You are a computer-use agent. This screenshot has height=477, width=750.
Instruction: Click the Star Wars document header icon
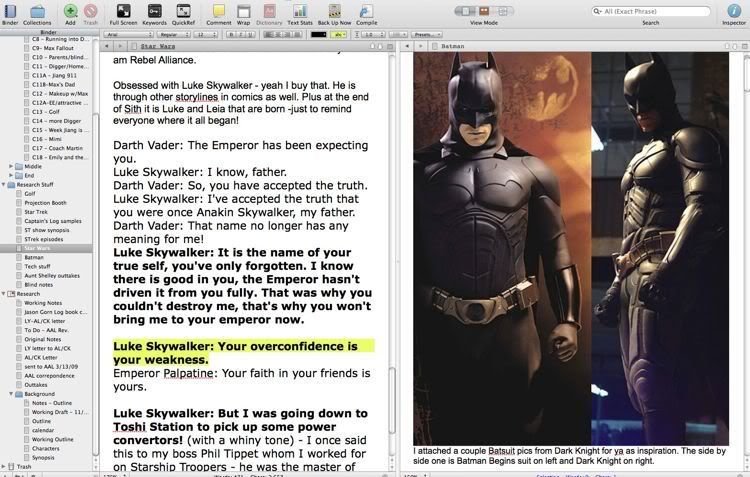(134, 46)
